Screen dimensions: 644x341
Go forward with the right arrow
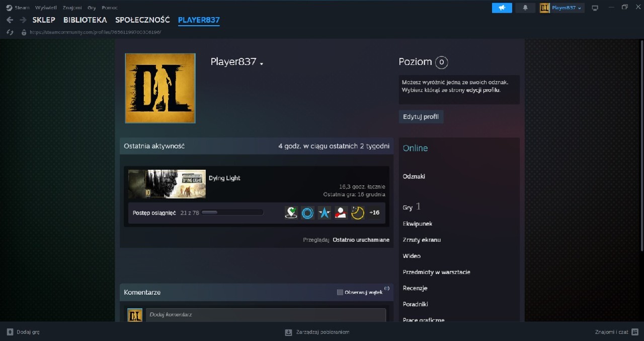(x=23, y=20)
